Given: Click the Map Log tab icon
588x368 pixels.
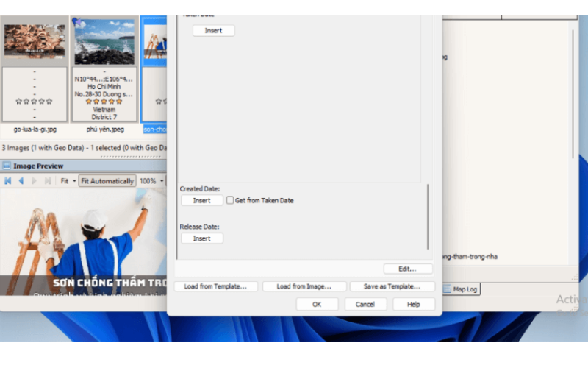Looking at the screenshot, I should pyautogui.click(x=447, y=289).
